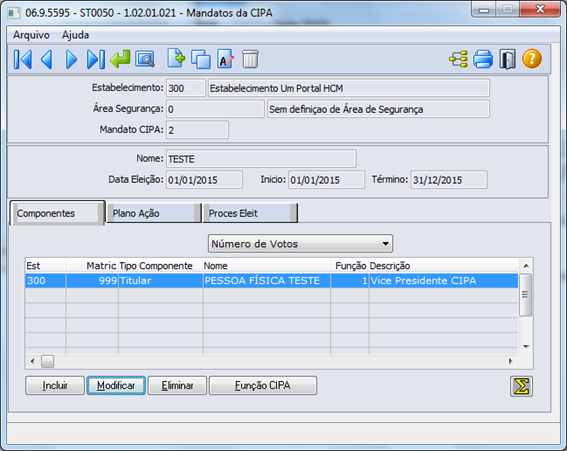Go to first record icon

point(23,59)
